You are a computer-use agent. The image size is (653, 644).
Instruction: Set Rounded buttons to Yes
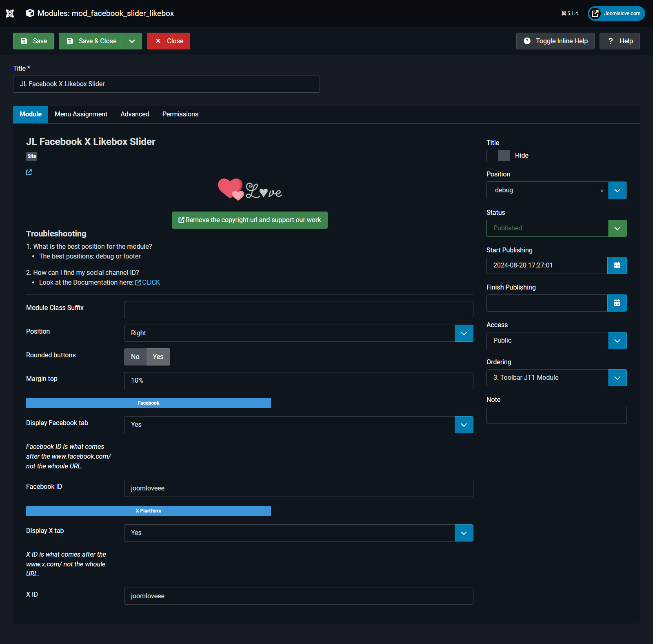pyautogui.click(x=158, y=357)
